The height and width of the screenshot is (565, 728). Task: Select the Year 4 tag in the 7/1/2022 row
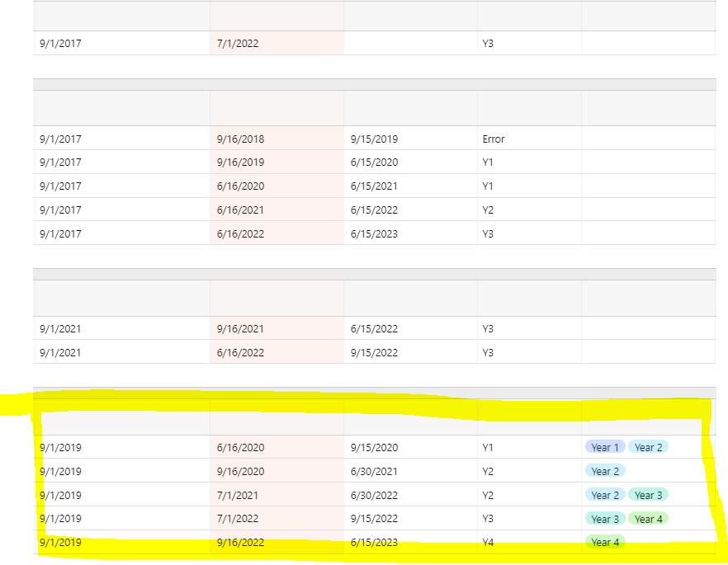tap(648, 519)
